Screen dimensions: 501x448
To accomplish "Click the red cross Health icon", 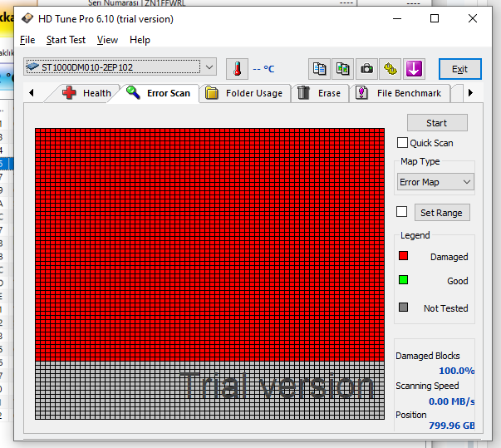I will [69, 92].
